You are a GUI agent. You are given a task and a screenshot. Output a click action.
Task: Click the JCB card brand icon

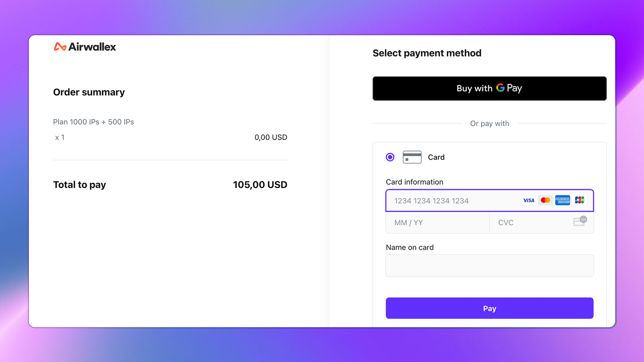pyautogui.click(x=580, y=200)
